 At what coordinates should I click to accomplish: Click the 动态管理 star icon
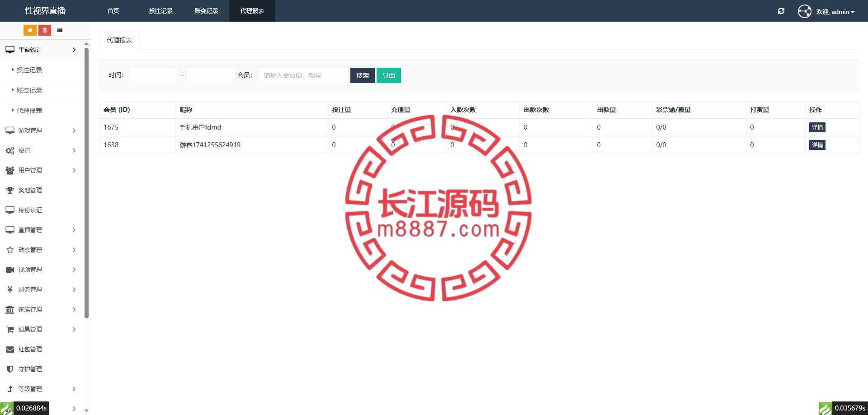pos(10,250)
